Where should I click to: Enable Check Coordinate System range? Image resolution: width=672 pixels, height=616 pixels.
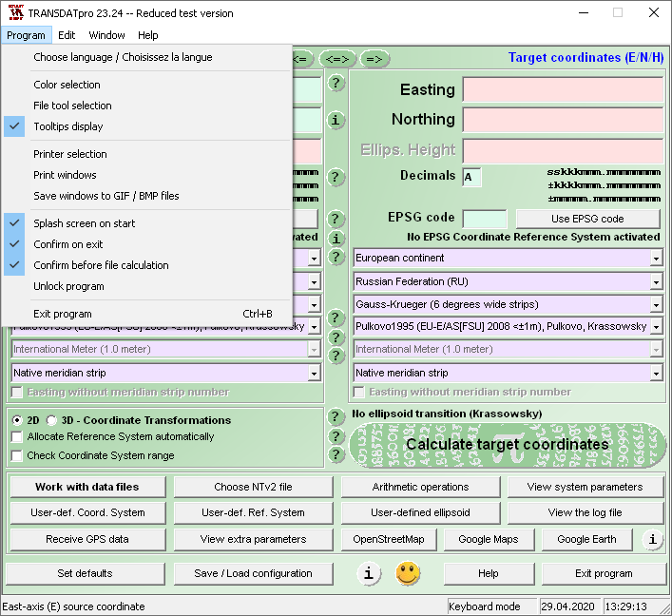pyautogui.click(x=17, y=455)
